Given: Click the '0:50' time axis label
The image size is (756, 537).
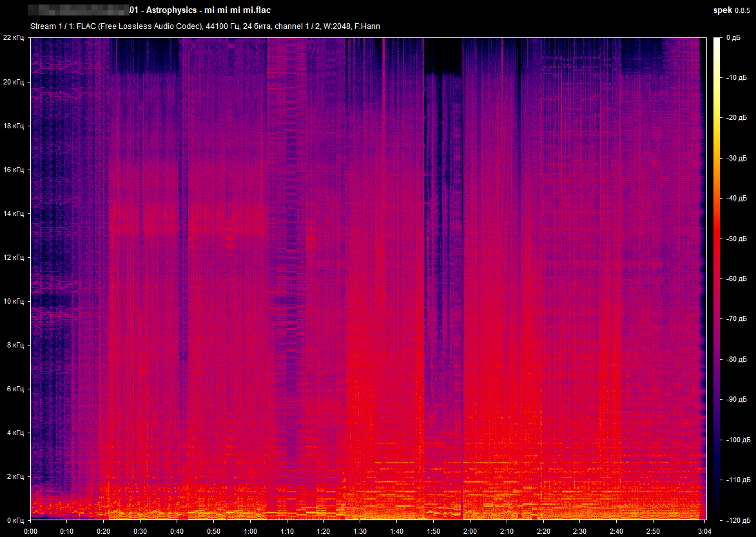Looking at the screenshot, I should click(x=213, y=531).
